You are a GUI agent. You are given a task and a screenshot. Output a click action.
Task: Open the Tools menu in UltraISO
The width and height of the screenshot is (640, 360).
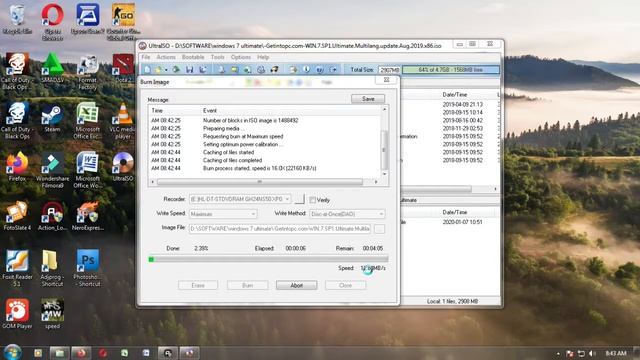click(x=218, y=57)
